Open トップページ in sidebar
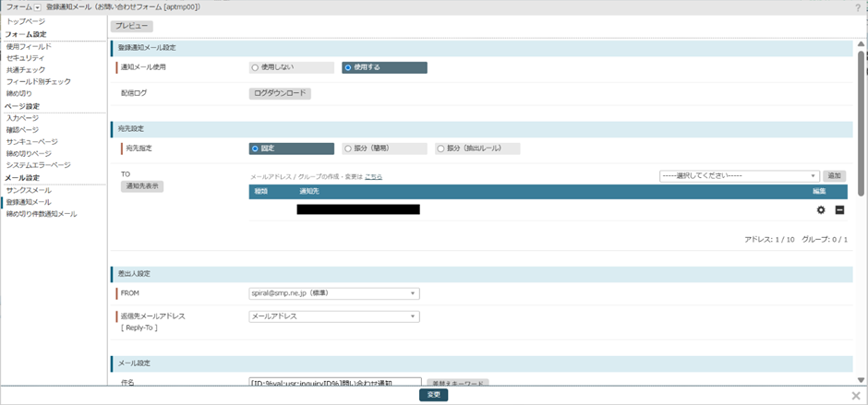The image size is (868, 405). [26, 21]
